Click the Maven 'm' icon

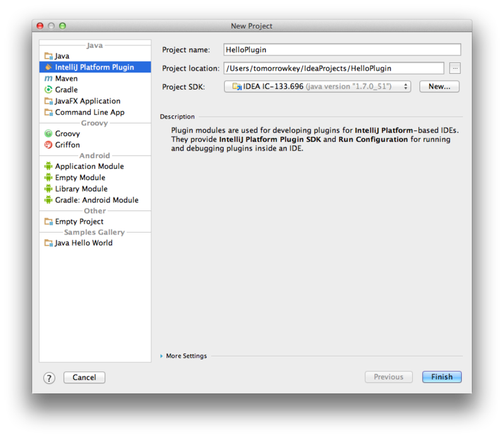pyautogui.click(x=49, y=78)
